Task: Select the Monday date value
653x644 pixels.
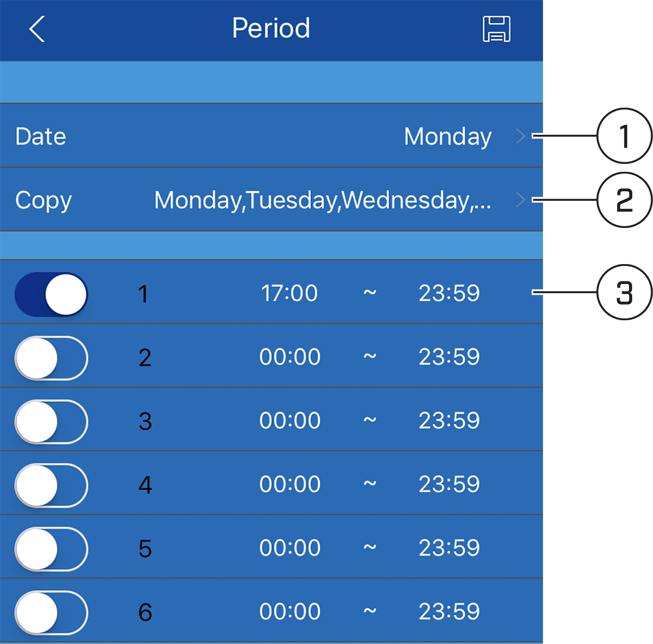Action: coord(448,137)
